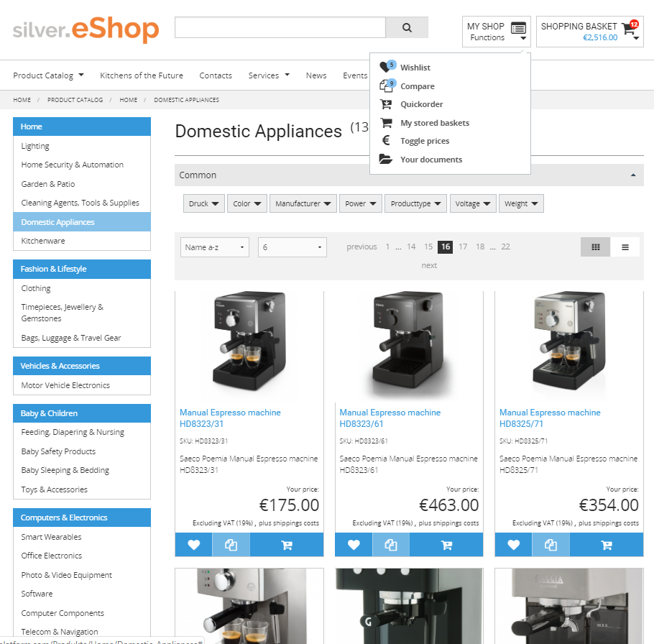Image resolution: width=654 pixels, height=644 pixels.
Task: Expand Product Catalog menu
Action: pos(48,75)
